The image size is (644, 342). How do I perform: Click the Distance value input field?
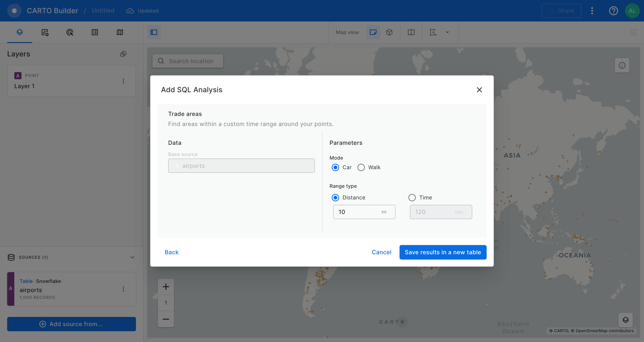point(364,212)
